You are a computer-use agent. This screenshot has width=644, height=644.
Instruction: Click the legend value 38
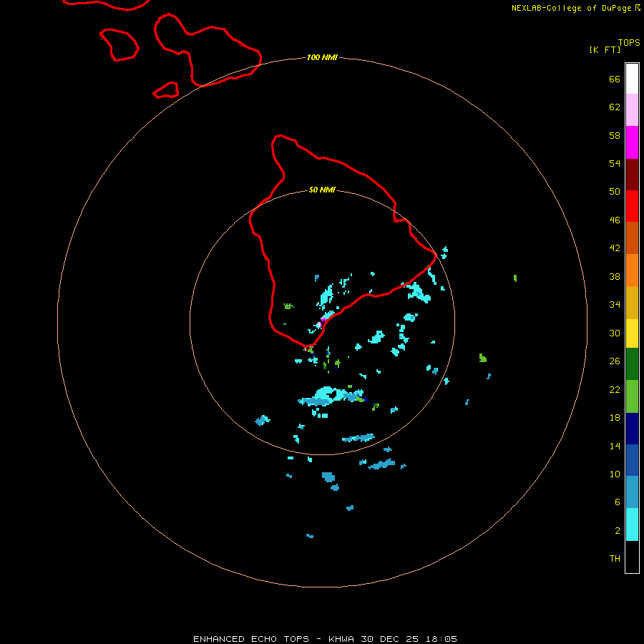615,276
